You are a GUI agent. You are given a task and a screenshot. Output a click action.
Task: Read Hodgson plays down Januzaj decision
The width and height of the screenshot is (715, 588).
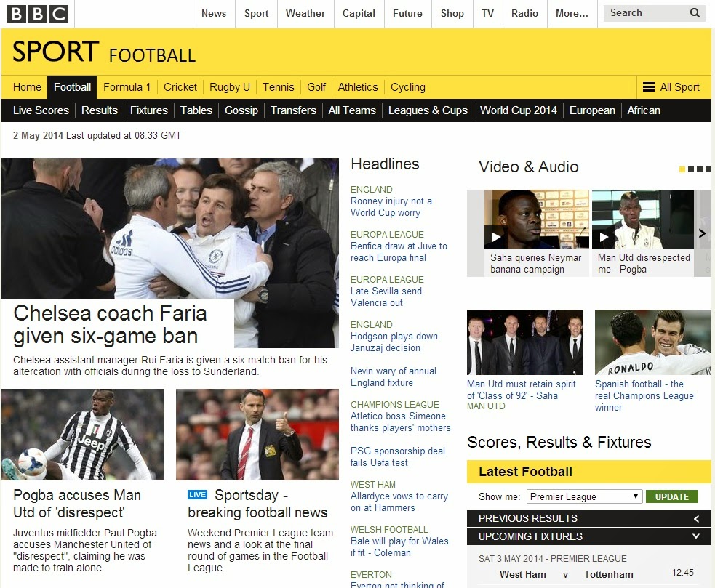point(394,342)
